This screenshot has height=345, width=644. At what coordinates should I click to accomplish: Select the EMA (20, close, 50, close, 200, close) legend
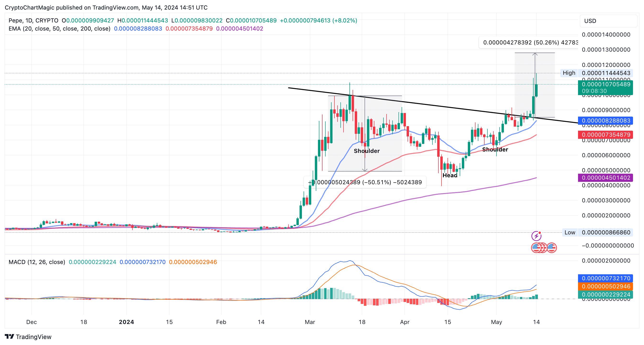click(60, 29)
